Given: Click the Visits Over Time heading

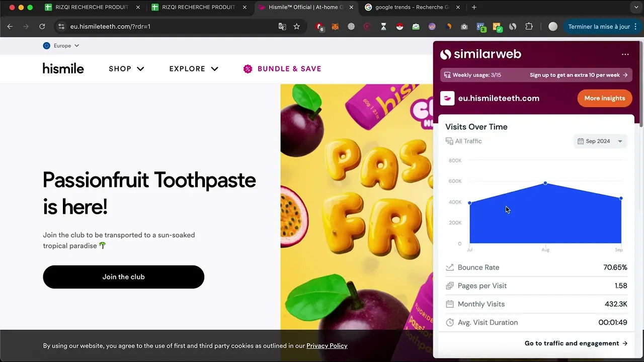Looking at the screenshot, I should [x=476, y=127].
